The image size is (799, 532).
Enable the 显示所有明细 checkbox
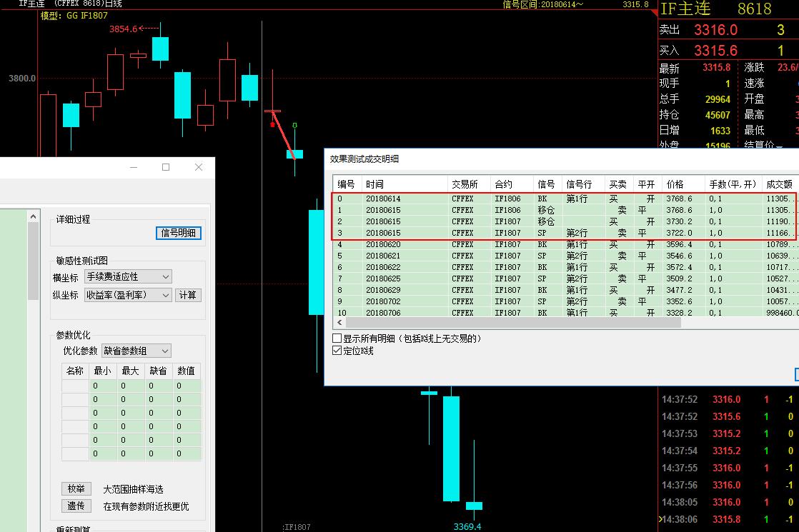coord(337,338)
